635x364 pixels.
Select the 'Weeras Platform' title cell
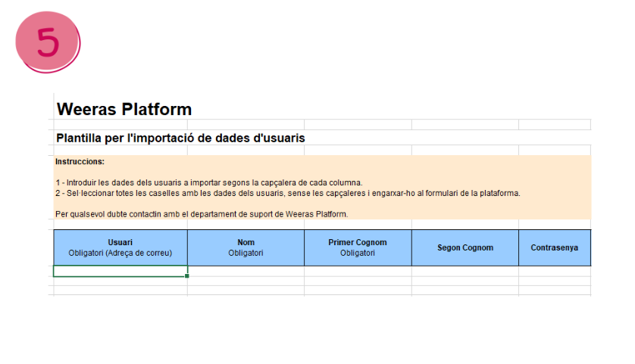(x=124, y=109)
